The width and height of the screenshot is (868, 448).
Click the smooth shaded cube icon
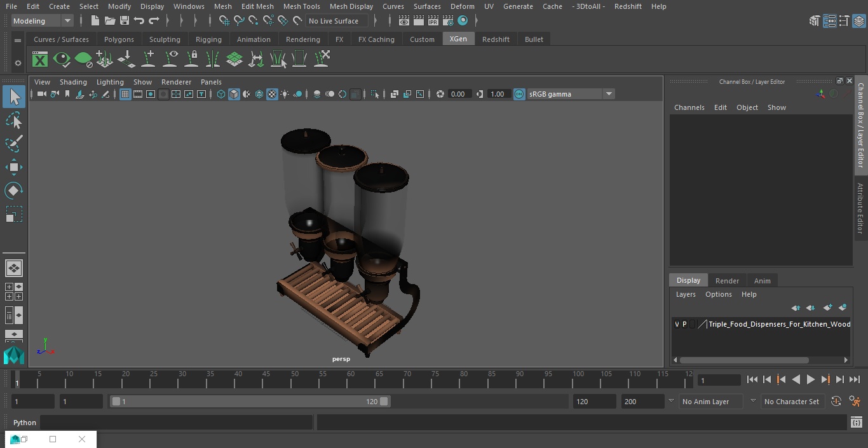(x=234, y=94)
